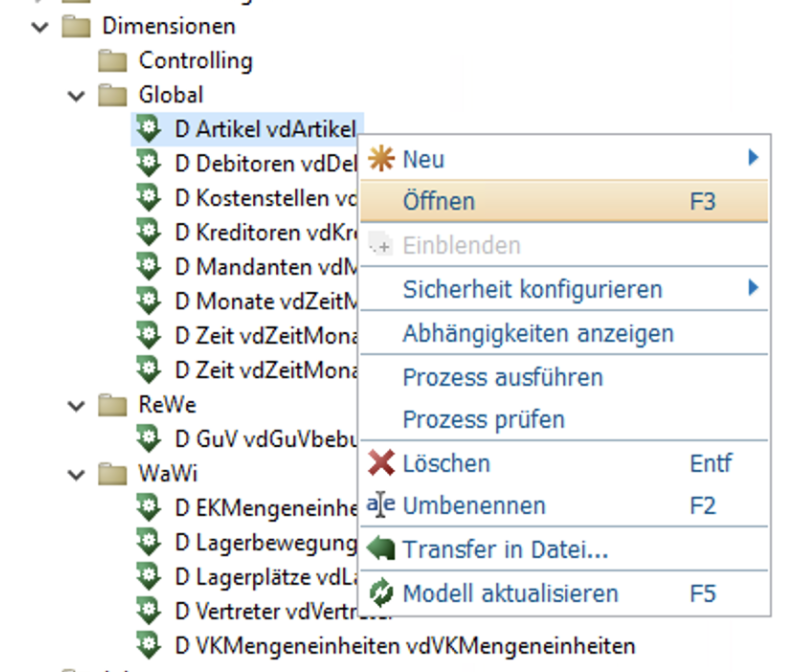Click Prozess prüfen menu entry
The width and height of the screenshot is (798, 672).
(483, 419)
